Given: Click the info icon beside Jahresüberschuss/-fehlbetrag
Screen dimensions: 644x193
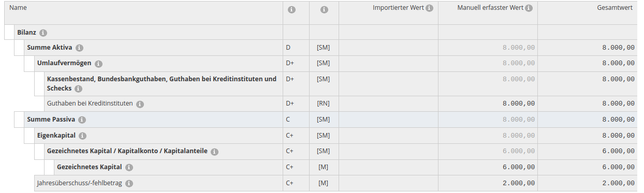Looking at the screenshot, I should point(129,183).
